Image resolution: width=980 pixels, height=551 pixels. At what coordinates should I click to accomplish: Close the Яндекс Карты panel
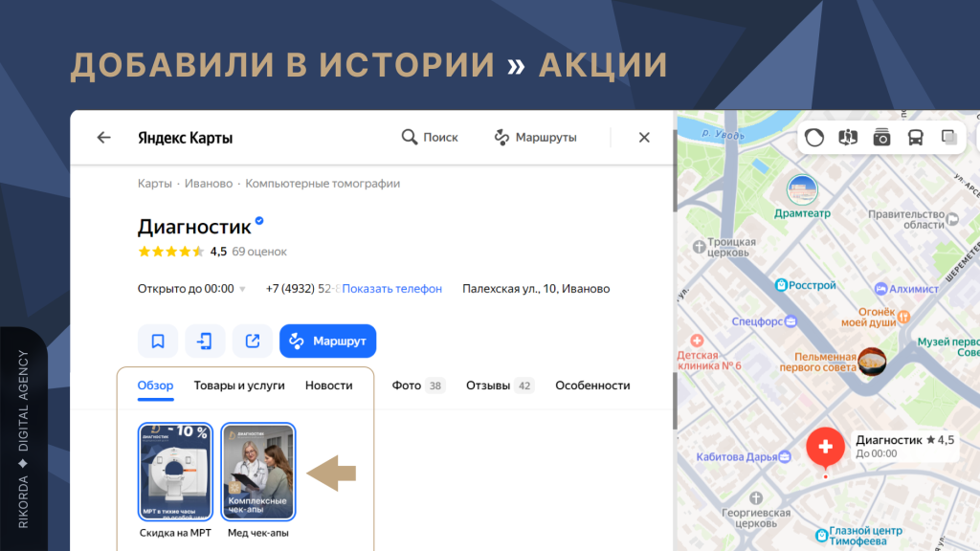pos(644,138)
